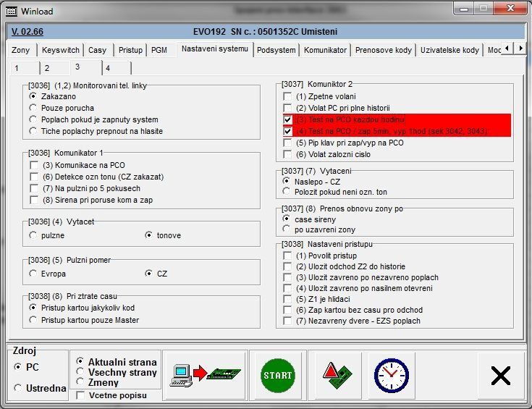Open the Zony tab
532x409 pixels.
(20, 50)
